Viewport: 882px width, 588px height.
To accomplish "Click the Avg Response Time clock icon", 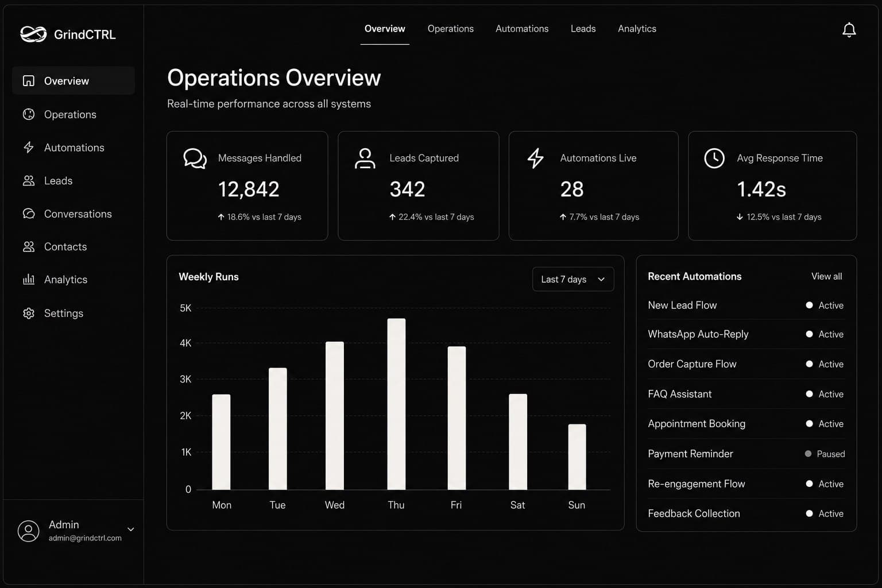I will (x=714, y=158).
